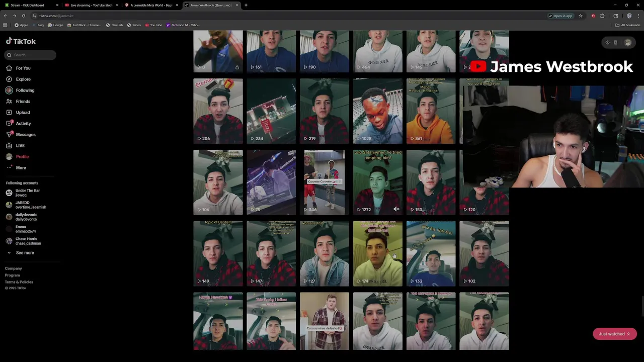This screenshot has height=362, width=644.
Task: Open the tab search side panel icon
Action: [616, 16]
